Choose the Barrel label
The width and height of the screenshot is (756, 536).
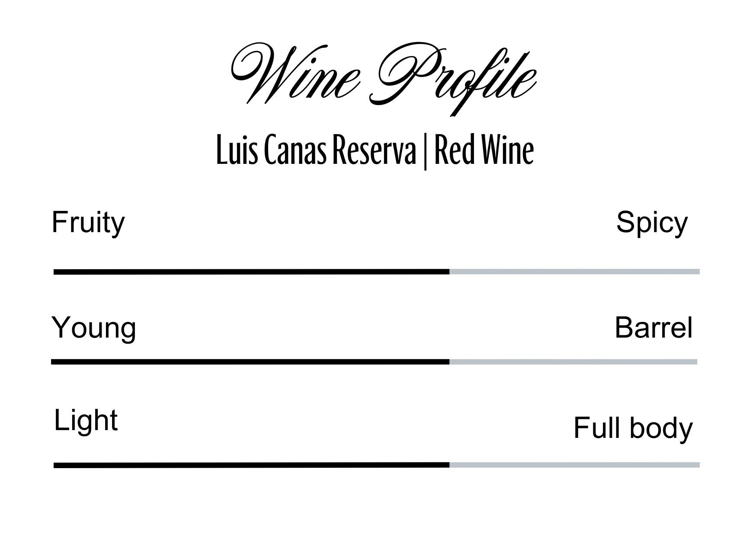coord(653,328)
